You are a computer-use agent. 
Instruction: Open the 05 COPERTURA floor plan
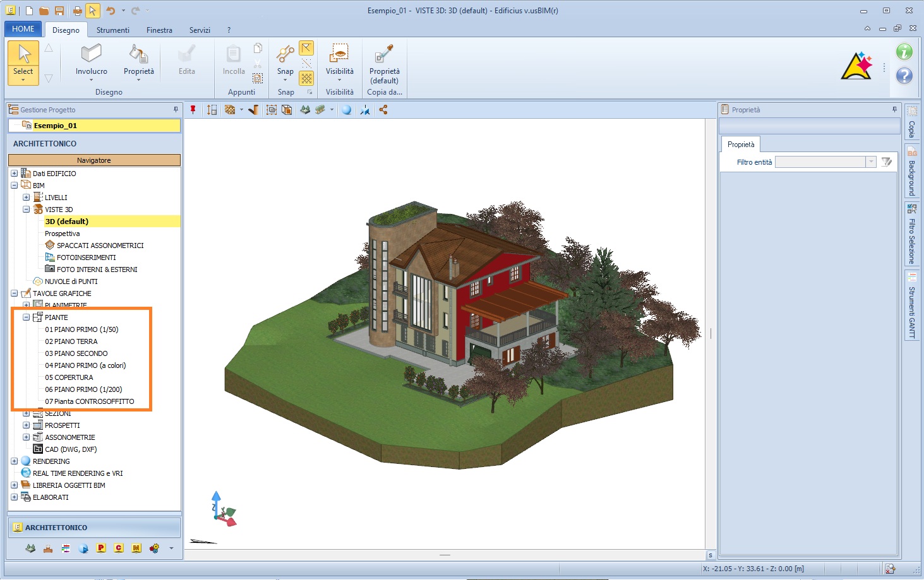69,377
